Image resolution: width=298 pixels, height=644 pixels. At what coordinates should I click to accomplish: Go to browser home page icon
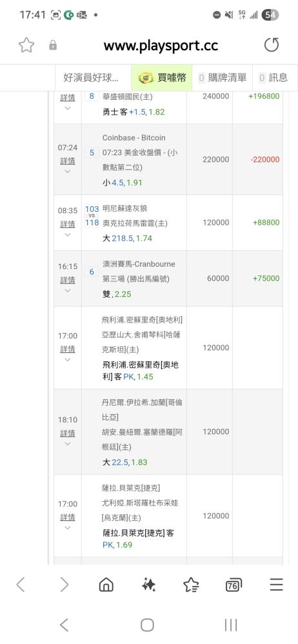(106, 585)
